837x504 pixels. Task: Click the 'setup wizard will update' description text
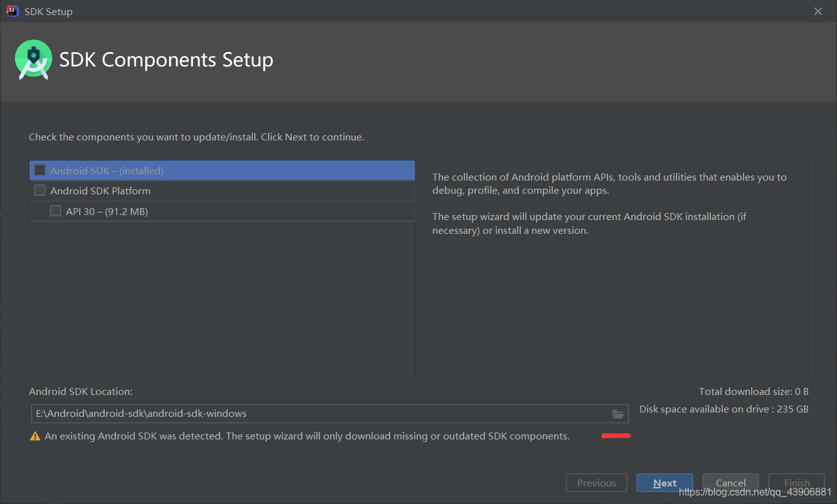pyautogui.click(x=589, y=223)
